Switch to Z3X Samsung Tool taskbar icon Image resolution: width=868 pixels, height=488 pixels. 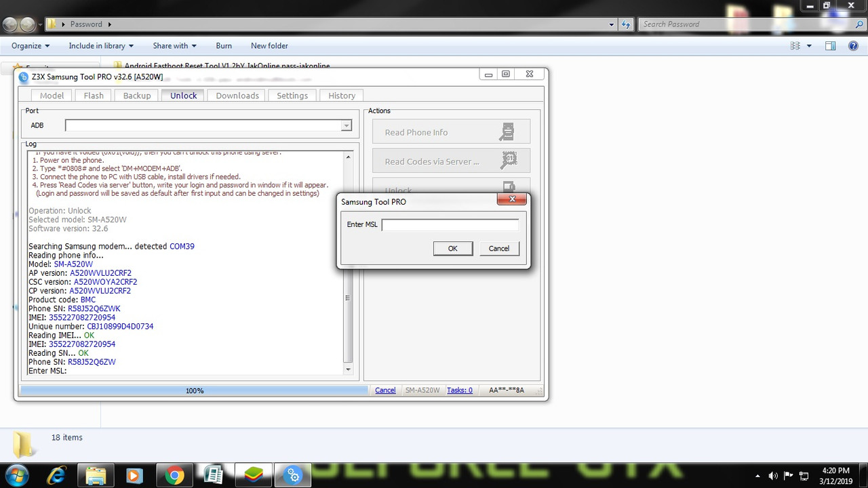[x=293, y=476]
